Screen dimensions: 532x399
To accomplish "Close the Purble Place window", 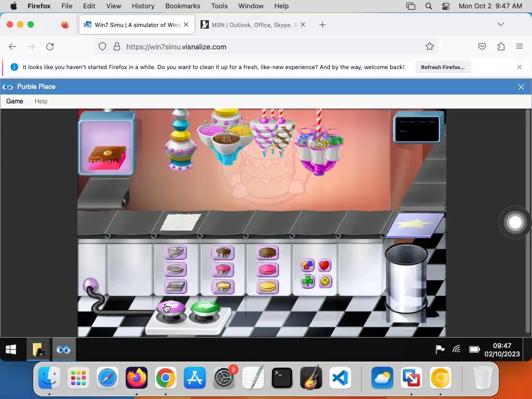I will tap(521, 87).
